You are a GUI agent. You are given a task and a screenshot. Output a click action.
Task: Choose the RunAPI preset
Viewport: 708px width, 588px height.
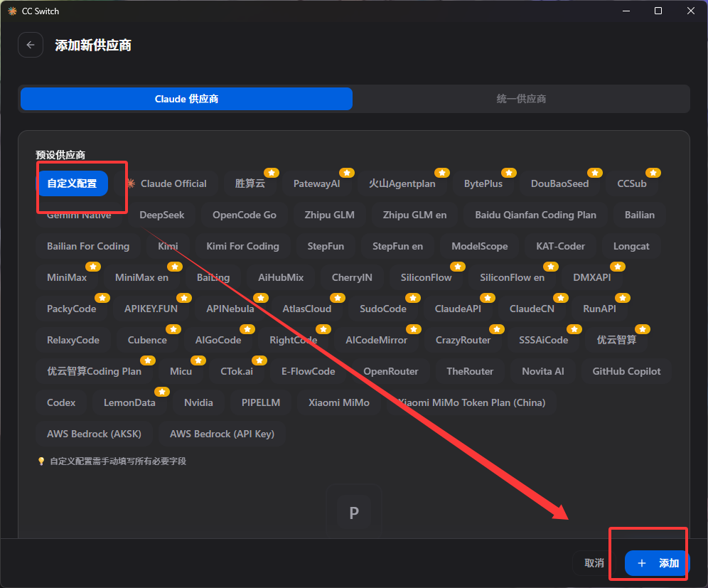(x=600, y=309)
